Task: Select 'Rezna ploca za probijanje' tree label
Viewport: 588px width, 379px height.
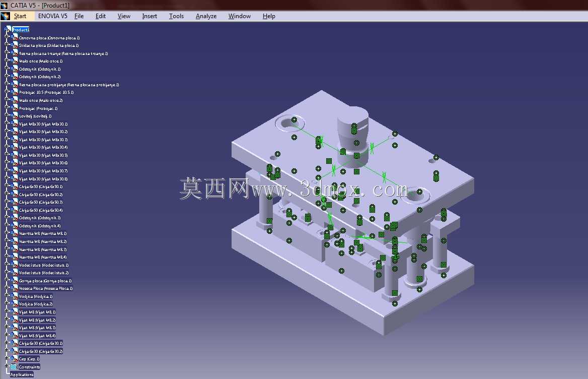Action: click(69, 85)
